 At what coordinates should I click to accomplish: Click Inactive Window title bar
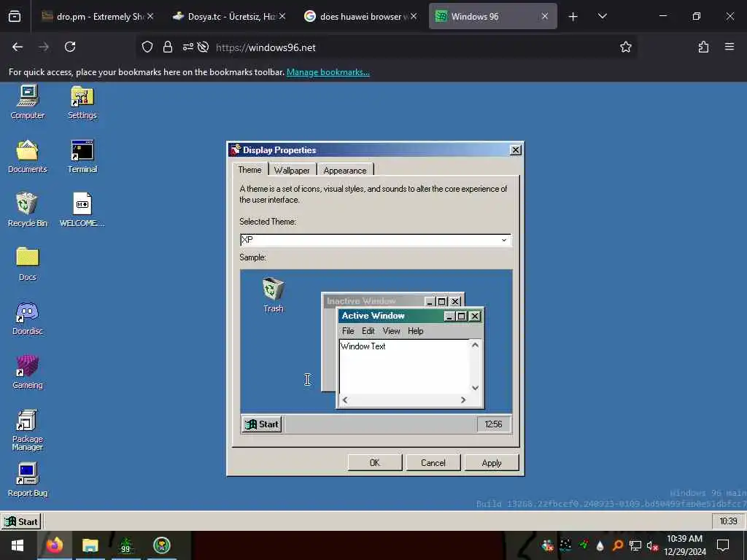pos(373,301)
